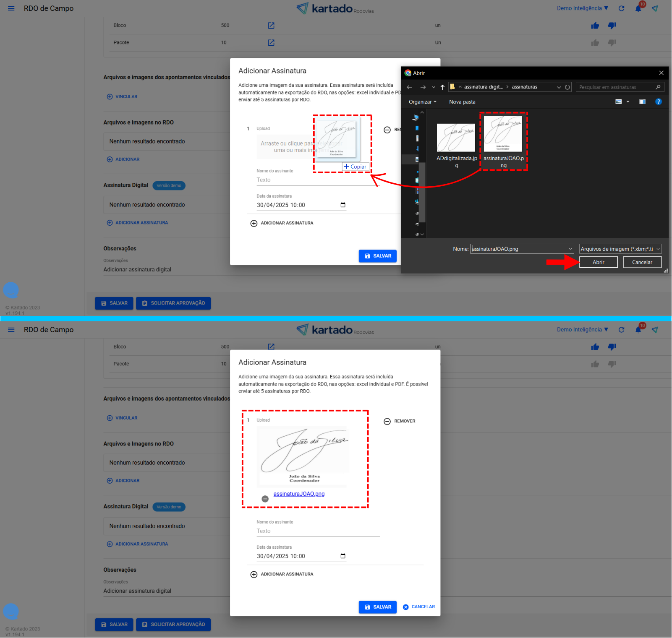The image size is (672, 638).
Task: Select the assinatura digit... breadcrumb folder
Action: [x=483, y=87]
